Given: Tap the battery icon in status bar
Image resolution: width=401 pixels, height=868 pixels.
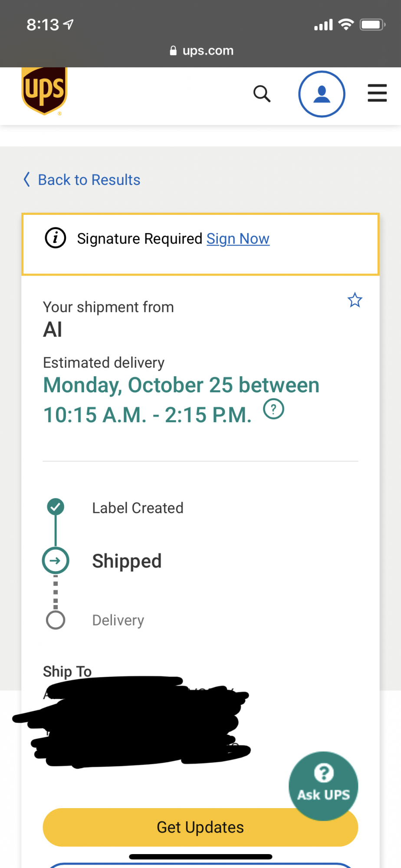Looking at the screenshot, I should [372, 25].
